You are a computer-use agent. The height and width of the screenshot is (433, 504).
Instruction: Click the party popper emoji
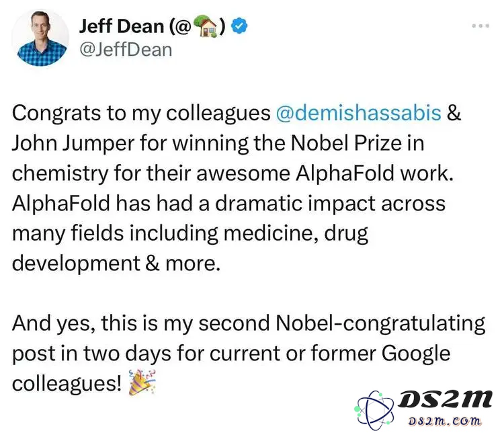[x=142, y=382]
